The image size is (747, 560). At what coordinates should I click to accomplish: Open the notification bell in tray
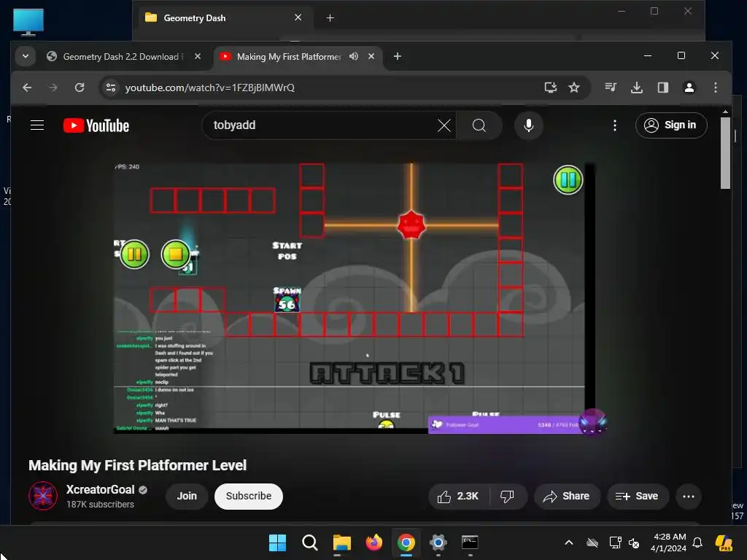(x=697, y=542)
